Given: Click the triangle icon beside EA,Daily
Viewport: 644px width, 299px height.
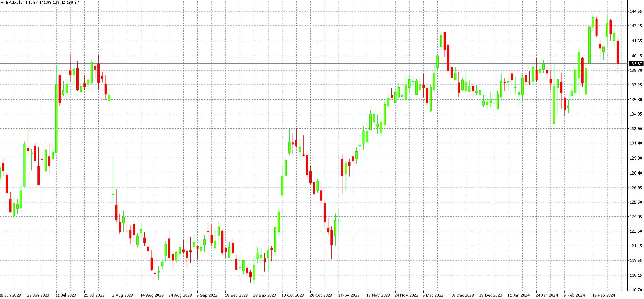Looking at the screenshot, I should (2, 3).
